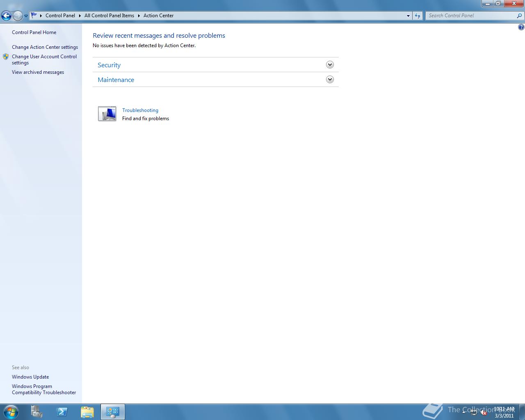Click the blue Back arrow button

6,16
